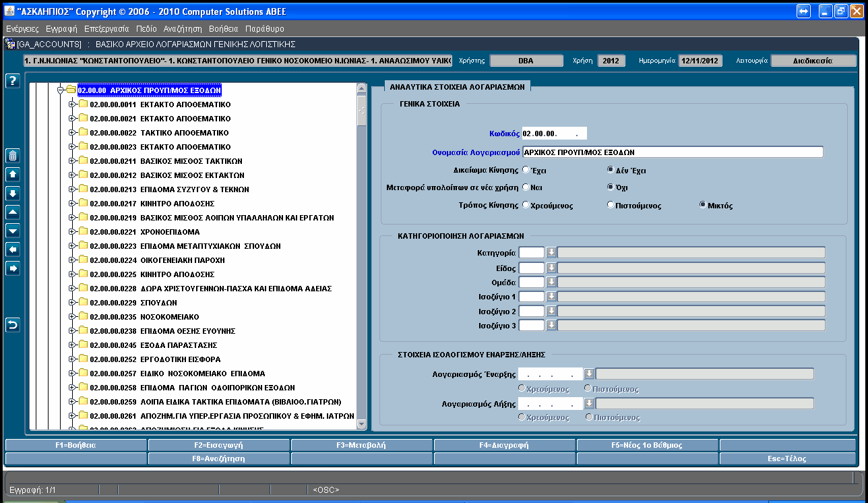Click the down triangle sidebar icon

[x=12, y=231]
